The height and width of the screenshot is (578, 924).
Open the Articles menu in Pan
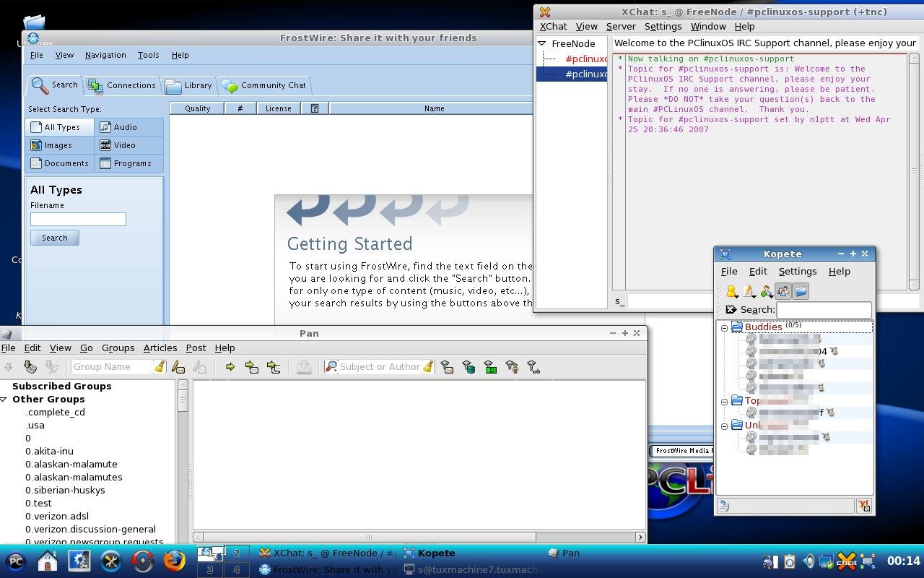pos(160,348)
